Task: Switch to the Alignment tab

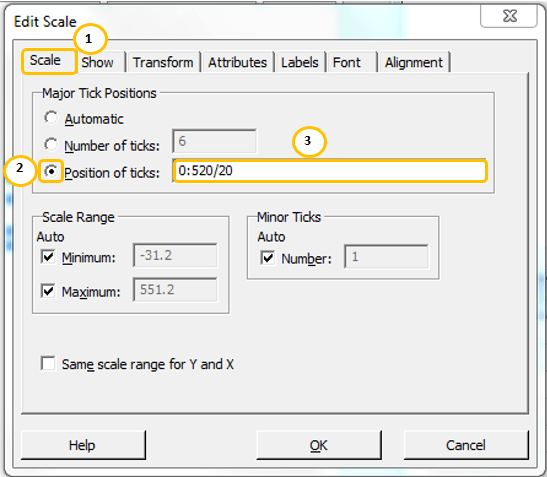Action: click(414, 62)
